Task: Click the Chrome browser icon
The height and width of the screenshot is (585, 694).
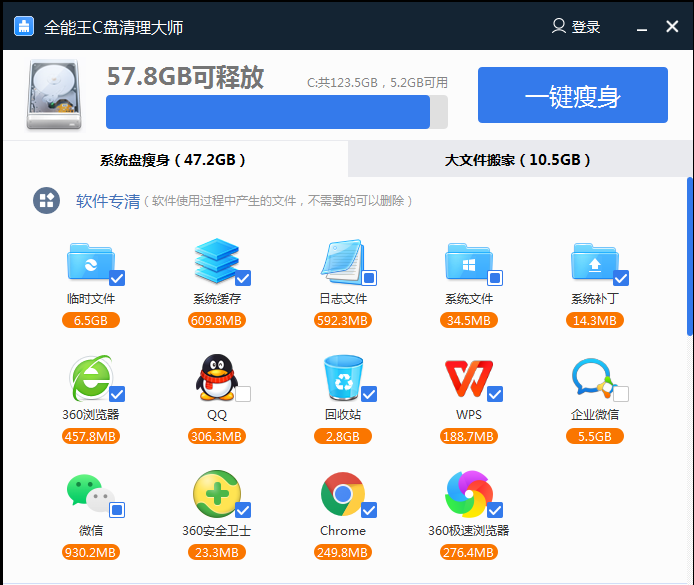Action: pos(342,494)
